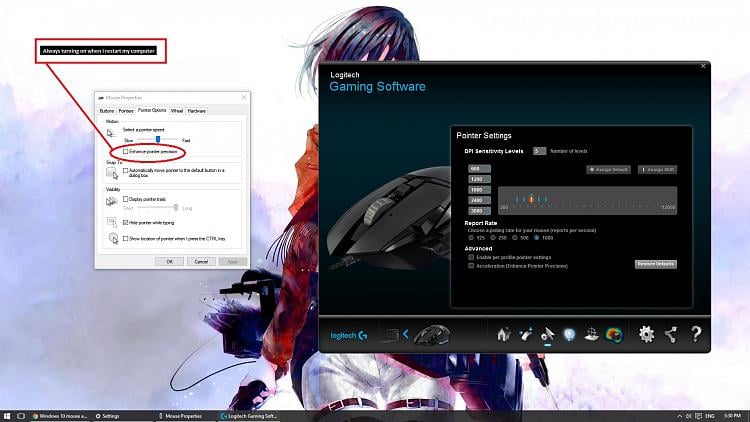
Task: Switch to the Chrome Windows 10 mouse taskbar item
Action: pos(60,416)
